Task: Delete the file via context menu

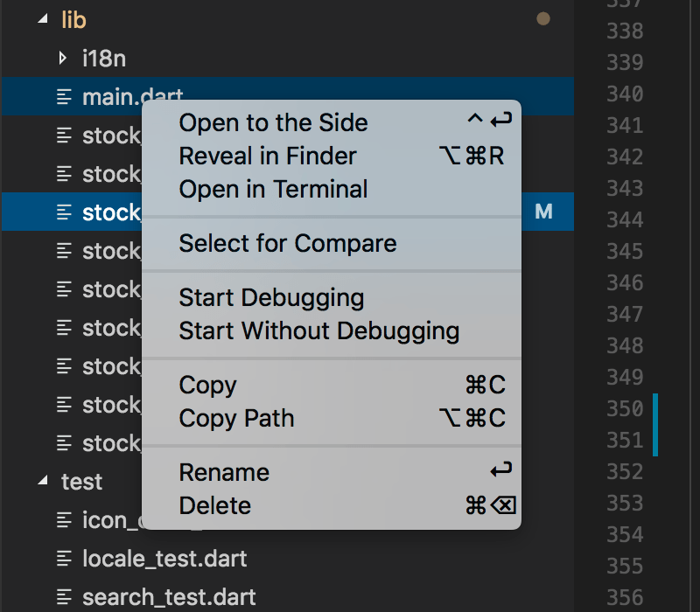Action: (x=214, y=506)
